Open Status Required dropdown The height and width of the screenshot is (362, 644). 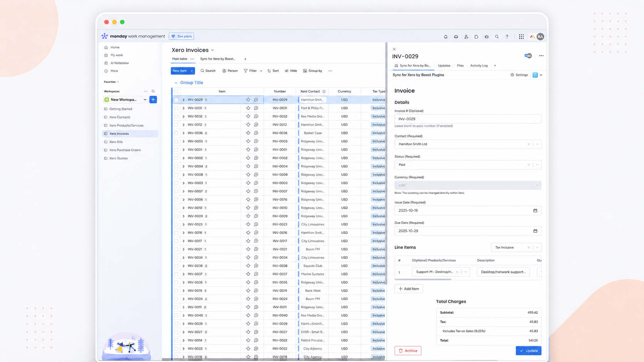tap(537, 165)
